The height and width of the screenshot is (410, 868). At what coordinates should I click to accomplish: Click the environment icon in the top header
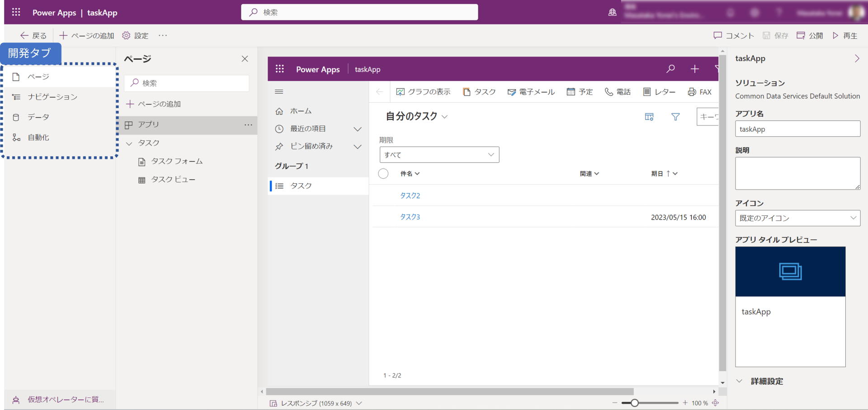coord(612,12)
